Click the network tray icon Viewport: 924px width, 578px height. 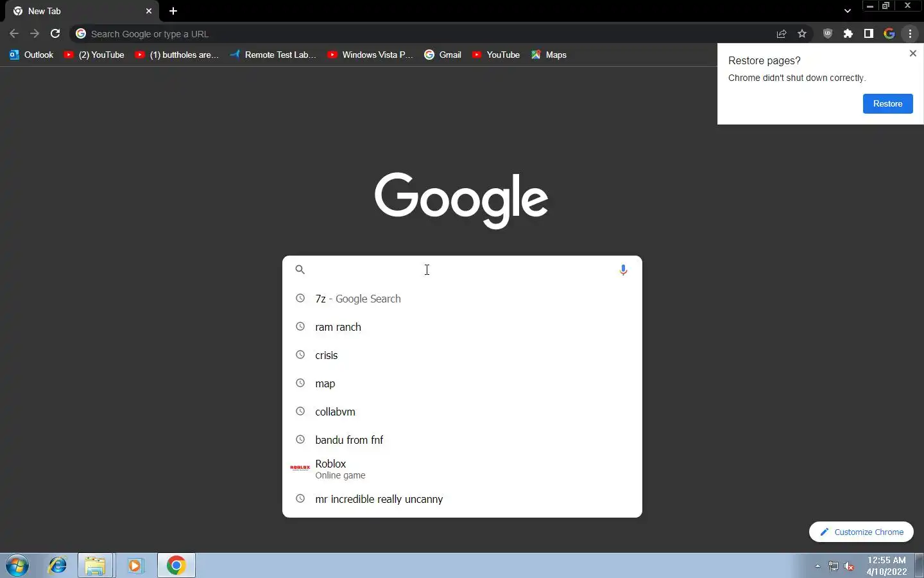pos(834,566)
